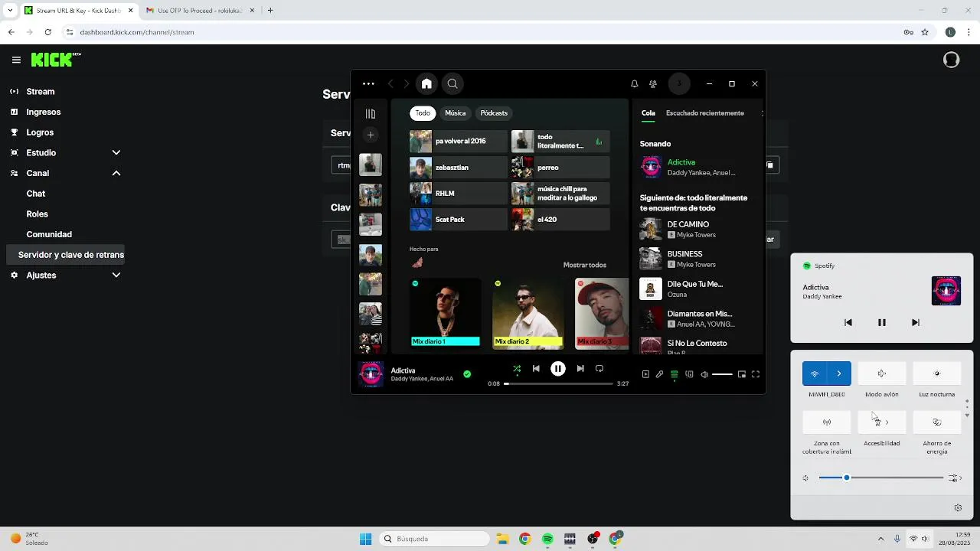Image resolution: width=980 pixels, height=551 pixels.
Task: Open Accesibilidad quick setting options
Action: 882,422
